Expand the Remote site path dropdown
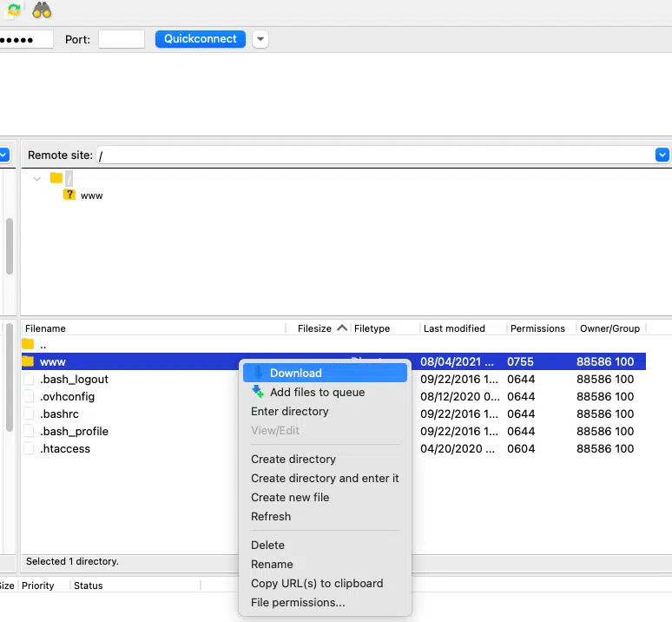 point(662,155)
